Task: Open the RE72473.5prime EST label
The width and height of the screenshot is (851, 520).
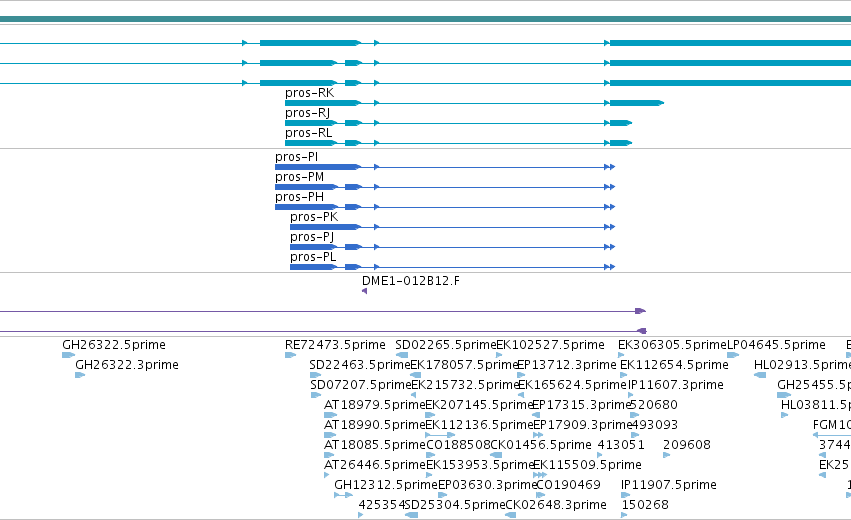Action: [x=335, y=345]
